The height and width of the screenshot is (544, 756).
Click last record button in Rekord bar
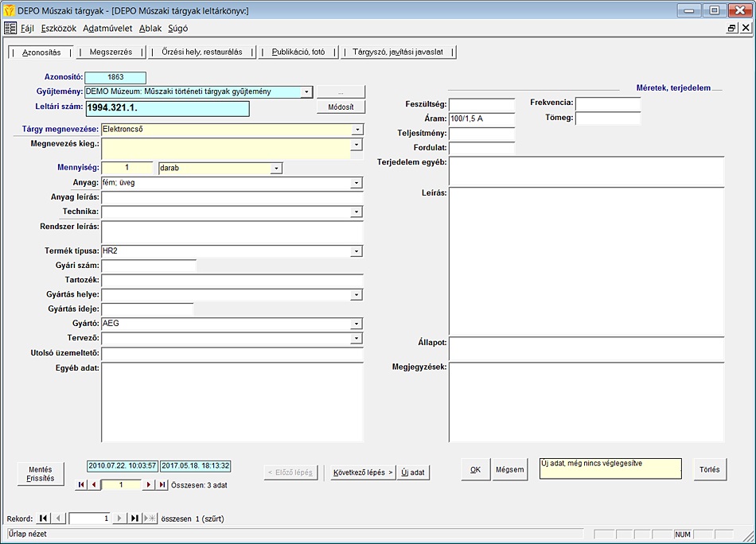[134, 519]
